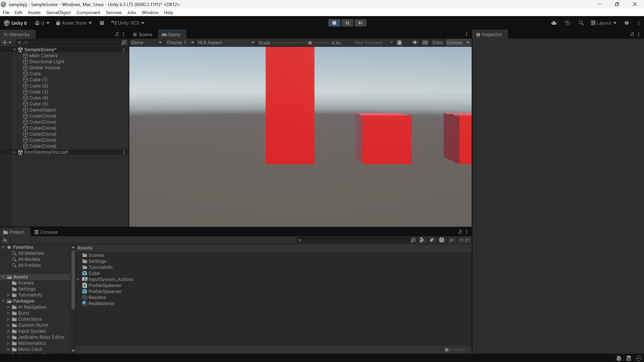Switch to the Scene tab
The height and width of the screenshot is (362, 644).
click(x=143, y=34)
